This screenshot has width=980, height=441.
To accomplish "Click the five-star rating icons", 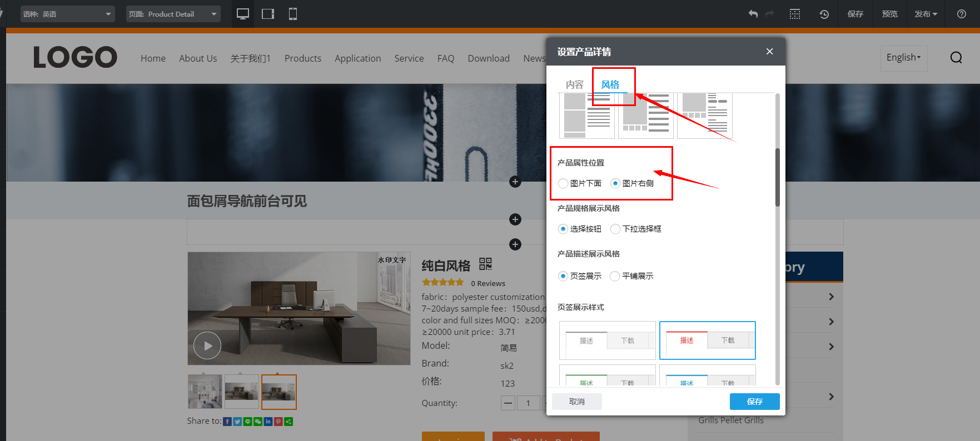I will click(442, 283).
